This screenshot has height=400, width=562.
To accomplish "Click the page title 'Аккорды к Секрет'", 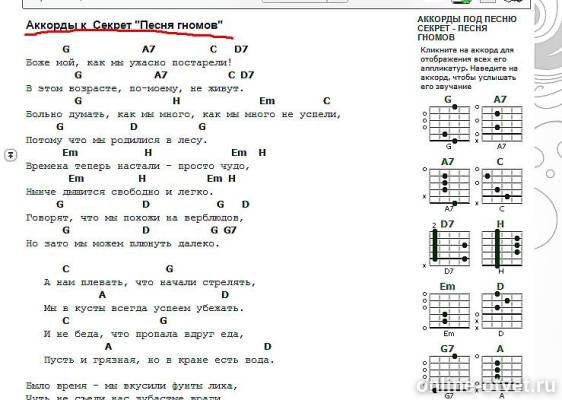I will [124, 25].
